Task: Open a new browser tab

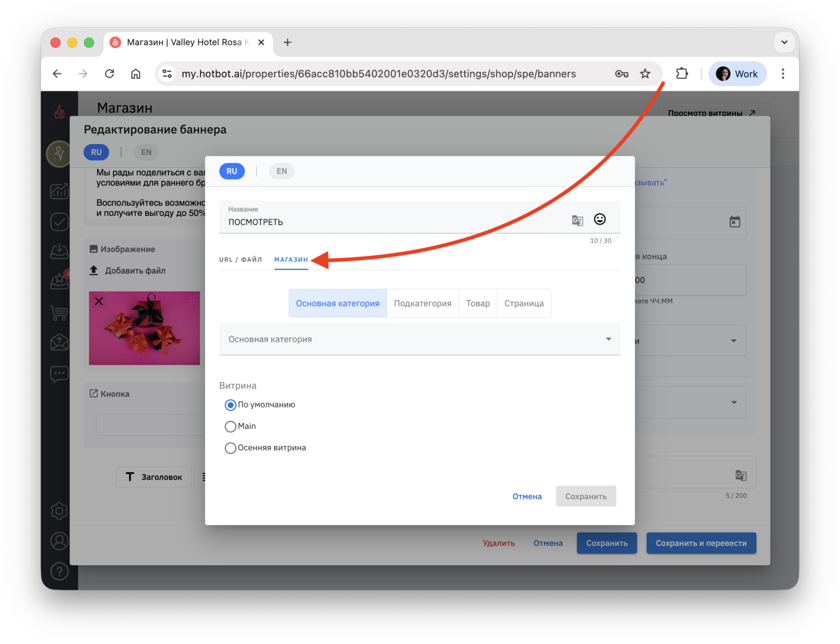Action: tap(287, 42)
